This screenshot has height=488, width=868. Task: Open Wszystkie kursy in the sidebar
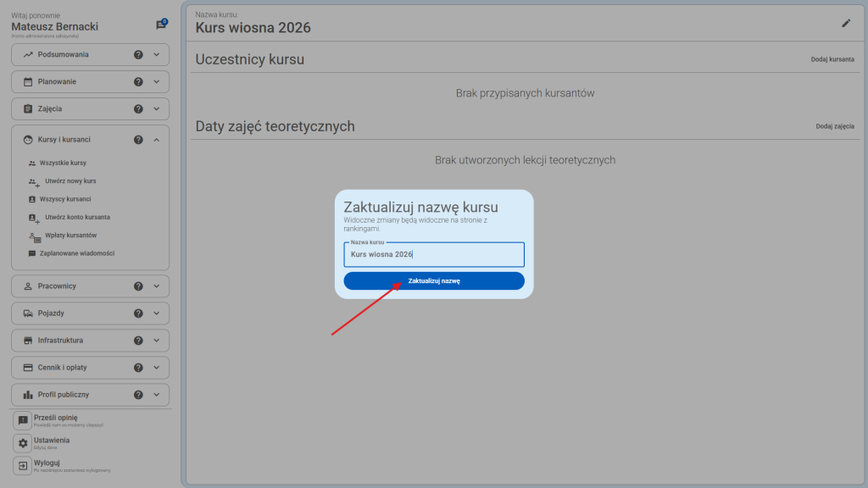[x=63, y=163]
